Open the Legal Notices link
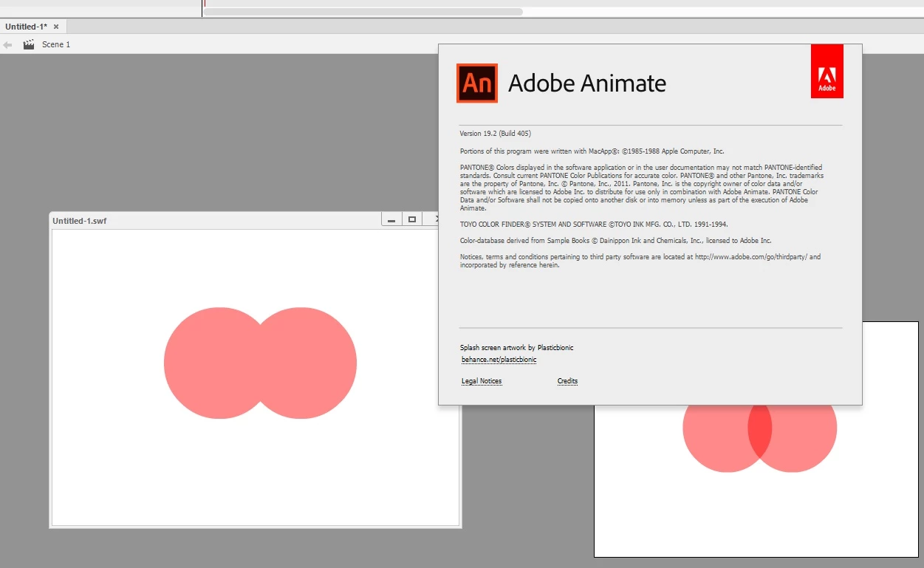The height and width of the screenshot is (568, 924). (x=482, y=381)
